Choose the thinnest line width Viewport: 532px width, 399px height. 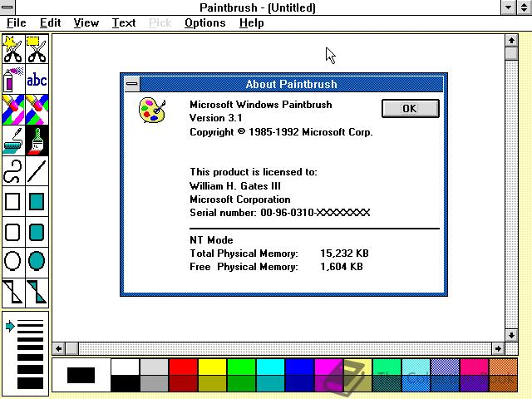pyautogui.click(x=30, y=321)
